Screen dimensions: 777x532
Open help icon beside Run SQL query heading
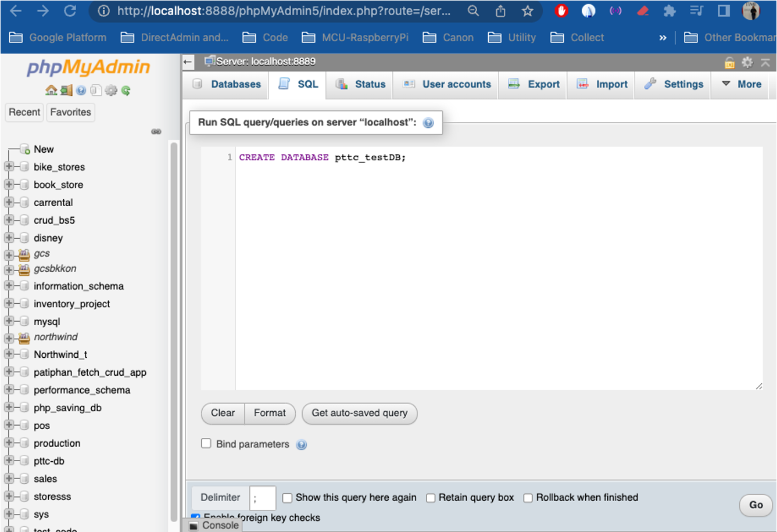tap(428, 123)
